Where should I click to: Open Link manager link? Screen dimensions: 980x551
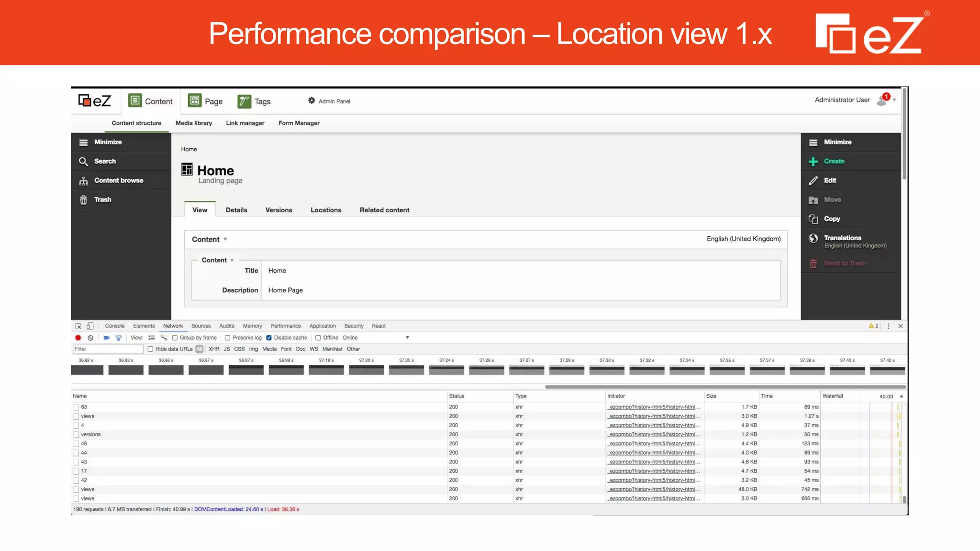click(x=245, y=123)
